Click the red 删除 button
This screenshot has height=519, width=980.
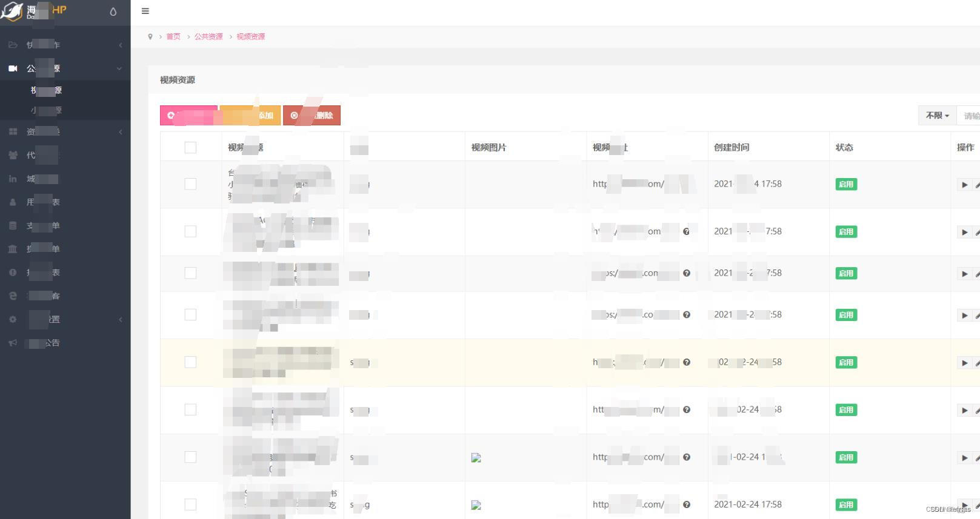coord(312,115)
